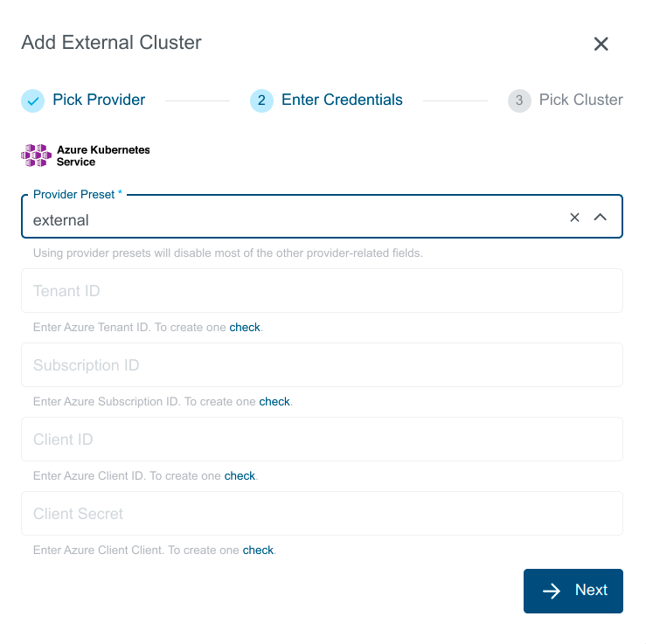This screenshot has height=644, width=646.
Task: Collapse the Provider Preset dropdown chevron
Action: point(601,218)
